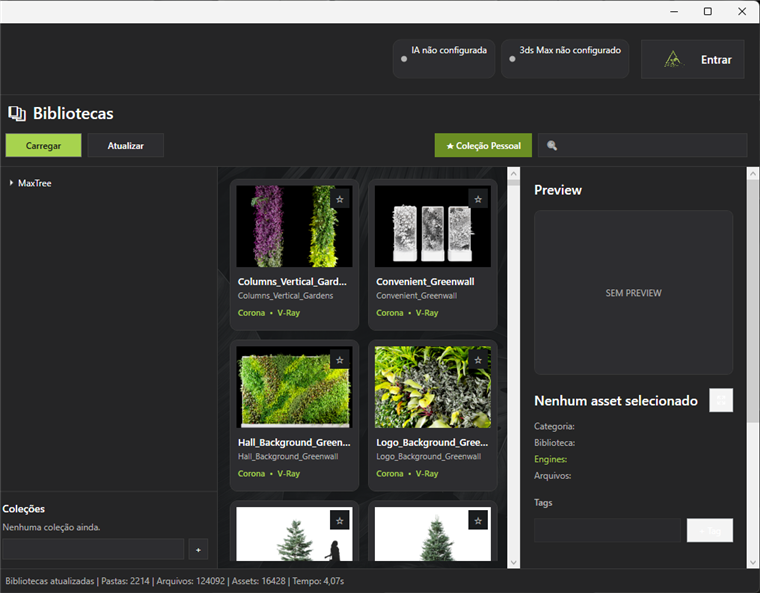Click the Bibliotecas books icon
This screenshot has height=593, width=760.
click(x=17, y=113)
